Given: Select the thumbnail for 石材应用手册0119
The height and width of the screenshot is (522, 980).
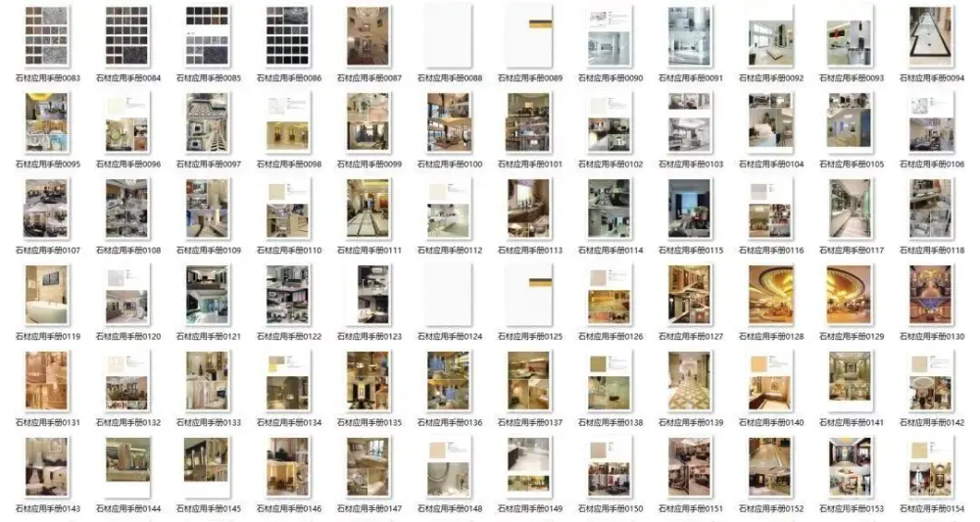Looking at the screenshot, I should (x=46, y=294).
